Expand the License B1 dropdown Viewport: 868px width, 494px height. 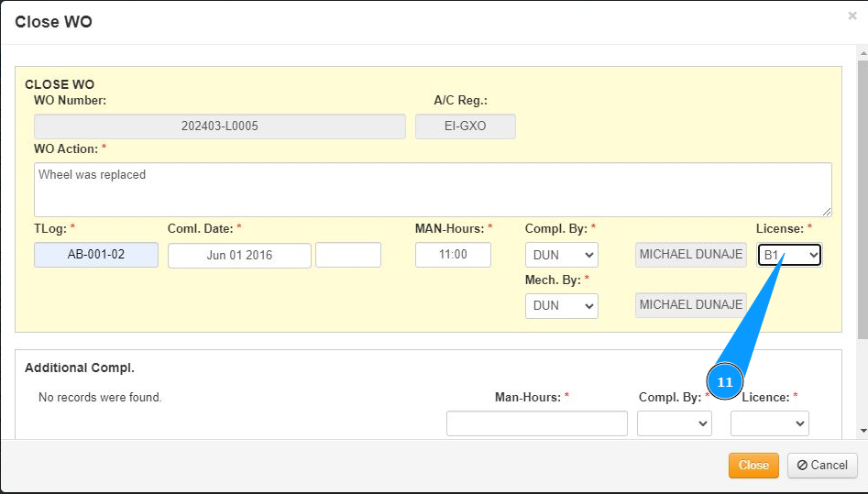pyautogui.click(x=789, y=255)
